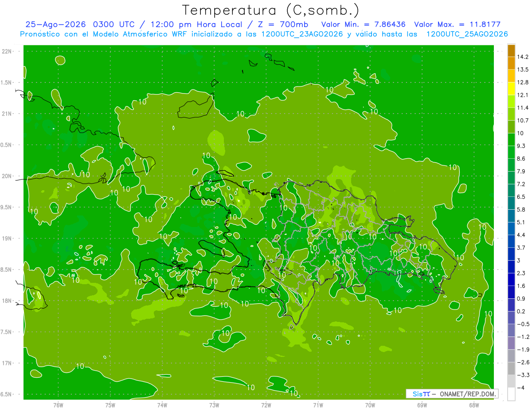Click the 7.2 label on the color scale

(521, 184)
